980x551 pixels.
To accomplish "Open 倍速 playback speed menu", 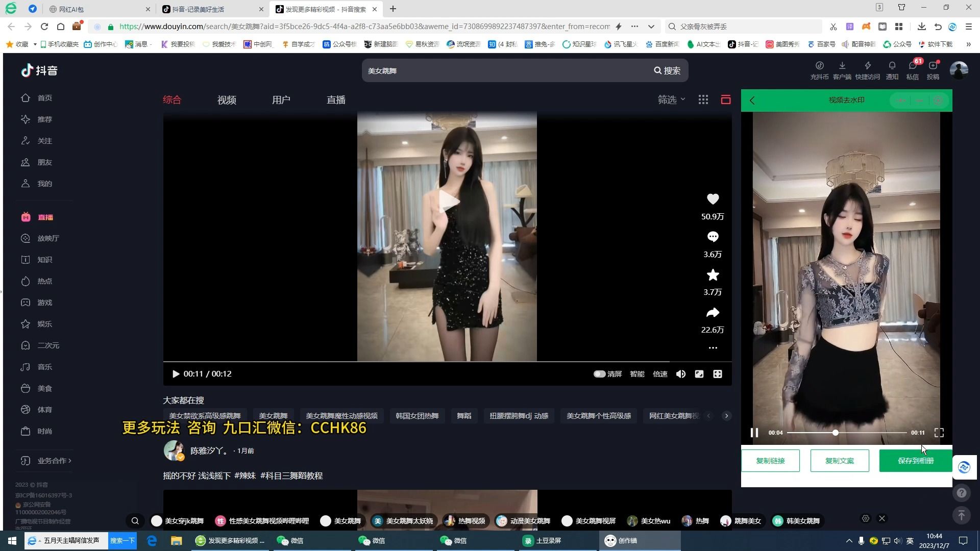I will coord(660,374).
